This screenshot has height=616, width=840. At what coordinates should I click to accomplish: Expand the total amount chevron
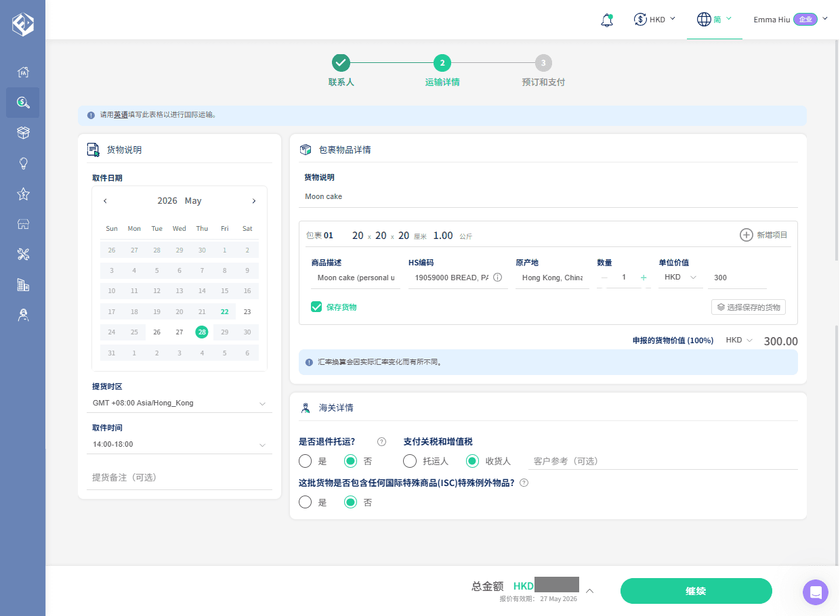[x=589, y=591]
